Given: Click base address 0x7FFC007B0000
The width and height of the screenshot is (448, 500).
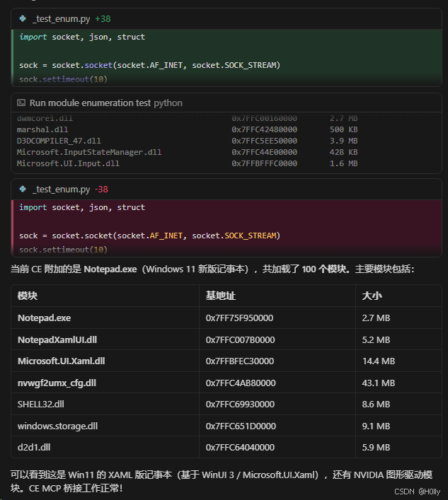Looking at the screenshot, I should click(x=240, y=340).
